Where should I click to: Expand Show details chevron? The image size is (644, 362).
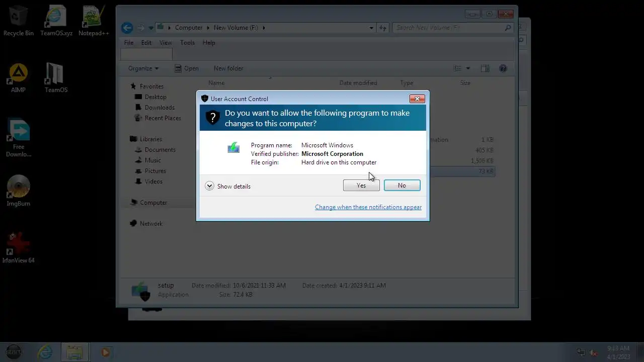tap(209, 186)
